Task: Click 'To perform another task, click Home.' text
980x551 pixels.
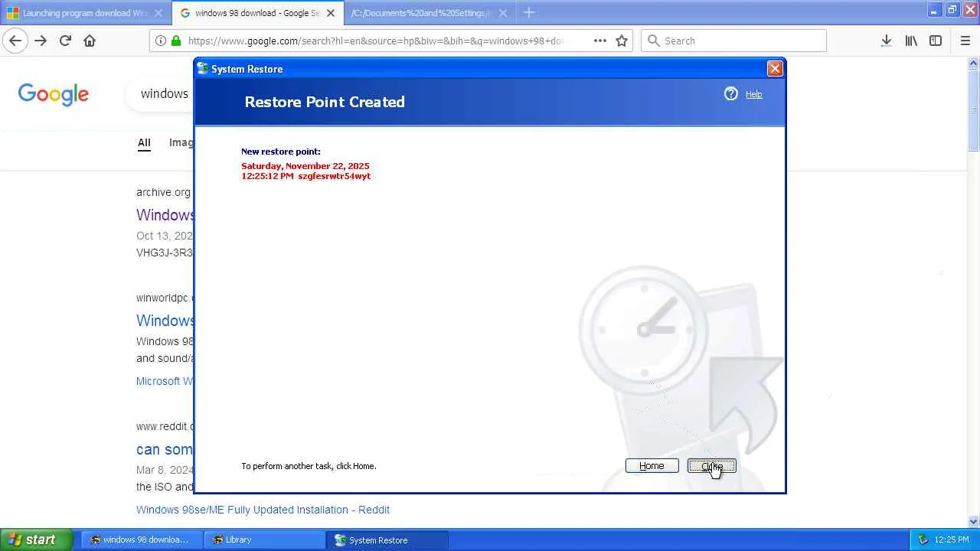Action: [x=309, y=466]
